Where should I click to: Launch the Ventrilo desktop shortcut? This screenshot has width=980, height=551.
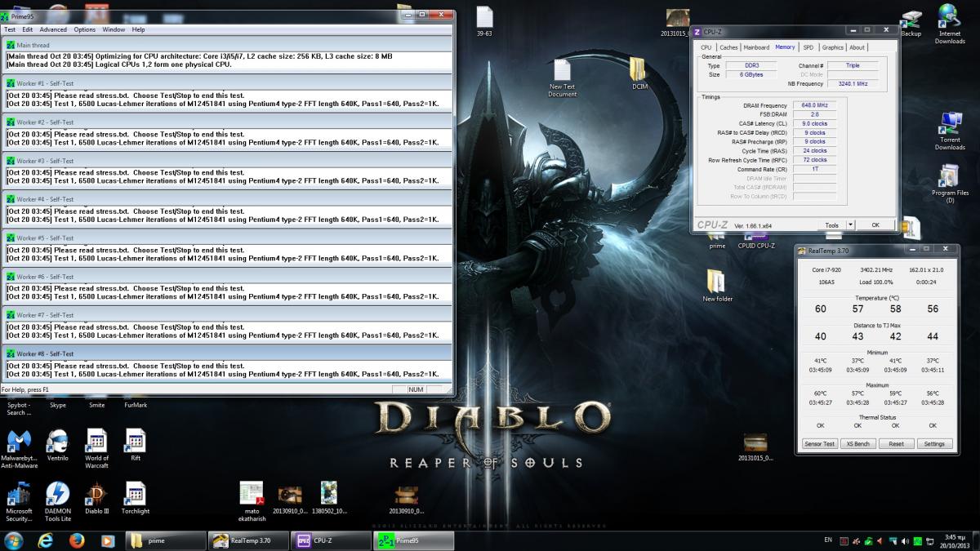[x=57, y=449]
